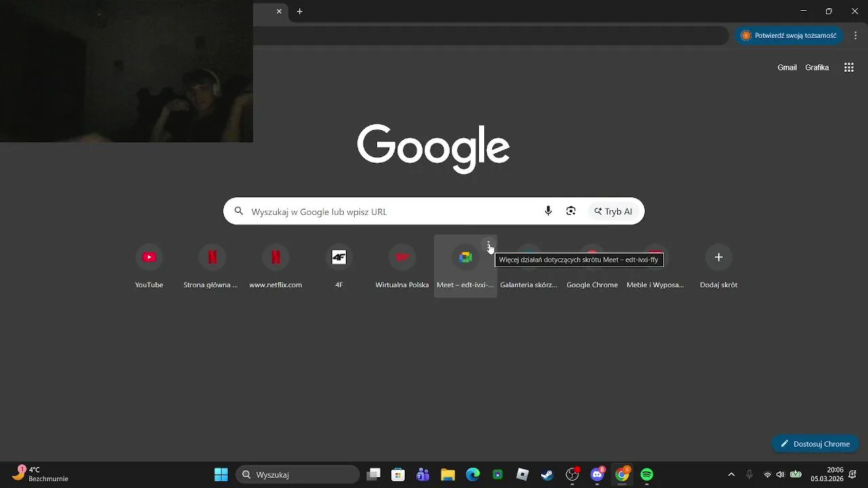Open the 'Strona główna' Netflix shortcut
The image size is (868, 488).
click(212, 266)
